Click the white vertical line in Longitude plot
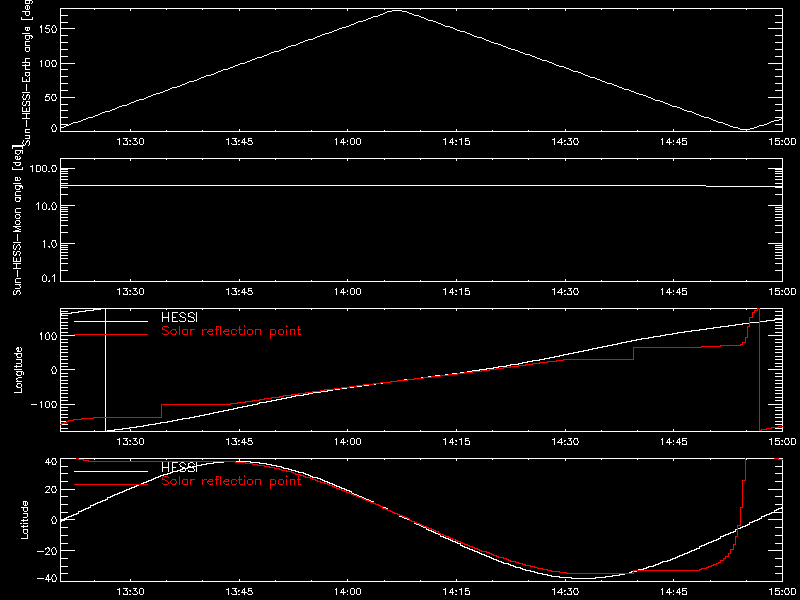The height and width of the screenshot is (600, 800). [x=106, y=370]
